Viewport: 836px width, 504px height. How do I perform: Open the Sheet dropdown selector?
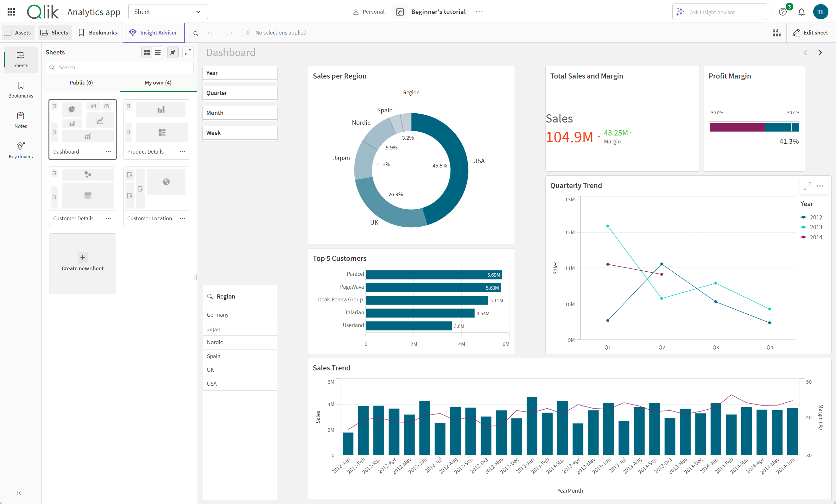click(167, 11)
